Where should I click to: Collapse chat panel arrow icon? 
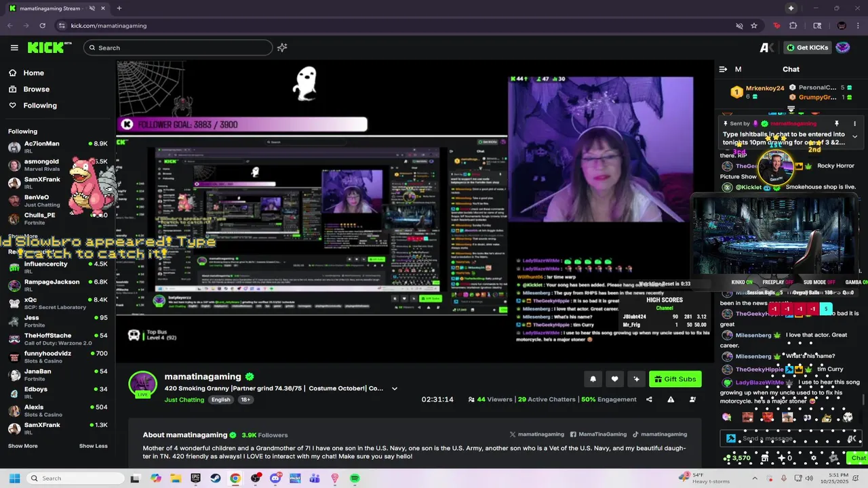click(x=723, y=69)
